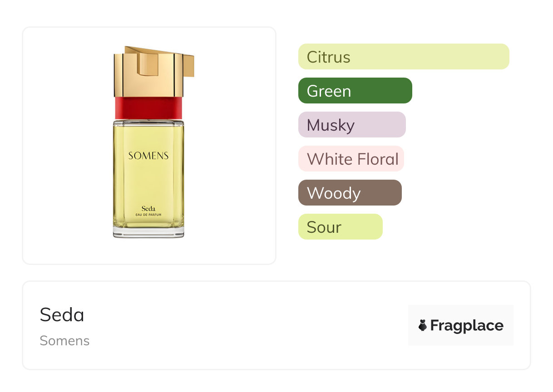Click the clear glass base of the bottle
The width and height of the screenshot is (553, 392).
point(148,232)
